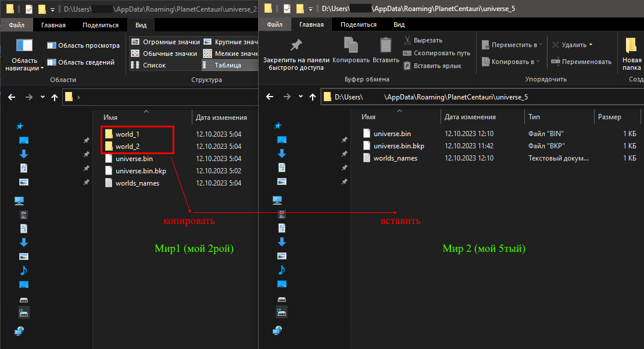Open the Удалить dropdown

pos(572,45)
